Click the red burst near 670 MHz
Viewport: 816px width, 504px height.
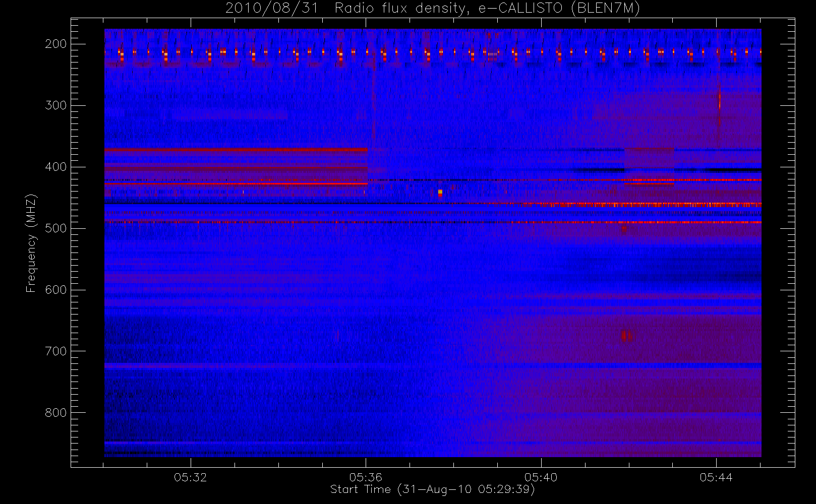point(626,336)
